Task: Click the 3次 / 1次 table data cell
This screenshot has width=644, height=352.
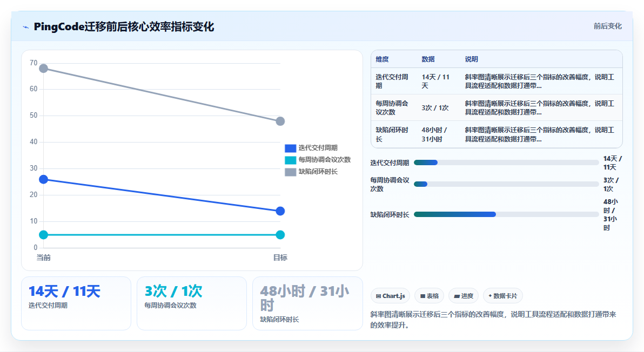Action: 438,107
